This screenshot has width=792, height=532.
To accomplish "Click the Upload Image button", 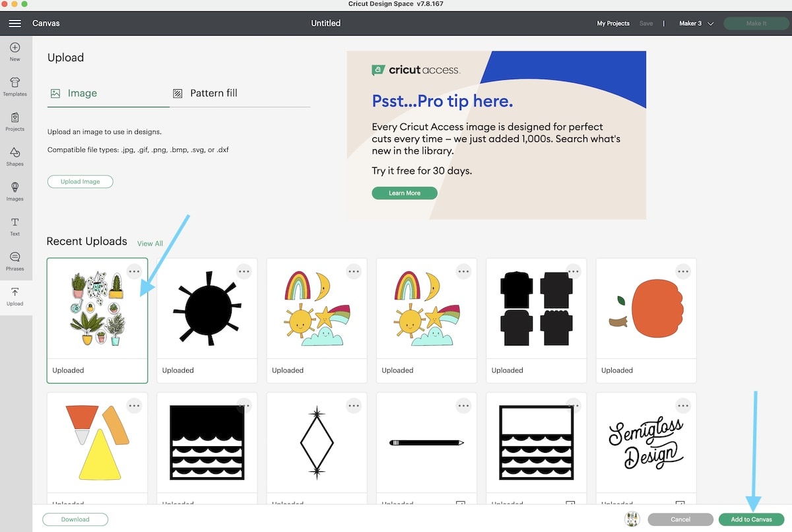I will 81,182.
